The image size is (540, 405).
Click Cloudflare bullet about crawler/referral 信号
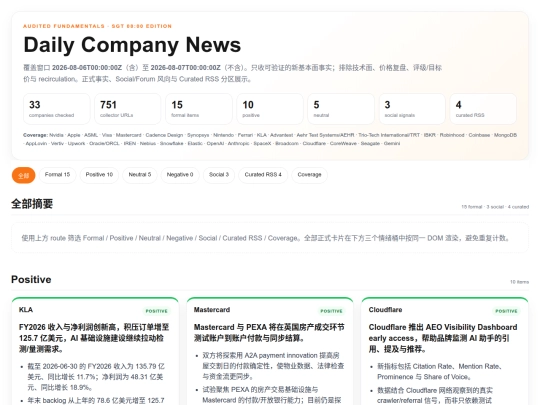435,395
